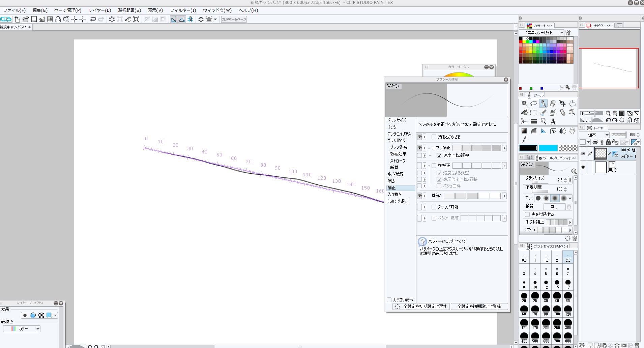Select 入り抜き category in sub tool detail

pos(394,195)
